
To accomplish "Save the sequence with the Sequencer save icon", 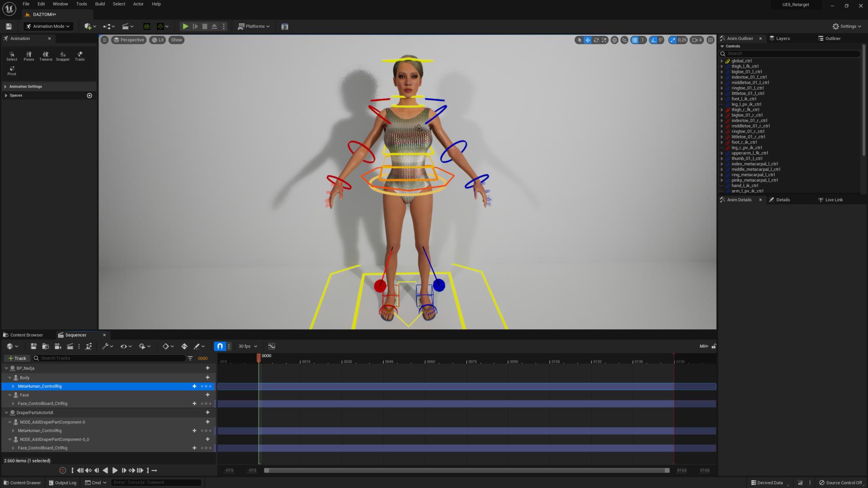I will pos(33,346).
